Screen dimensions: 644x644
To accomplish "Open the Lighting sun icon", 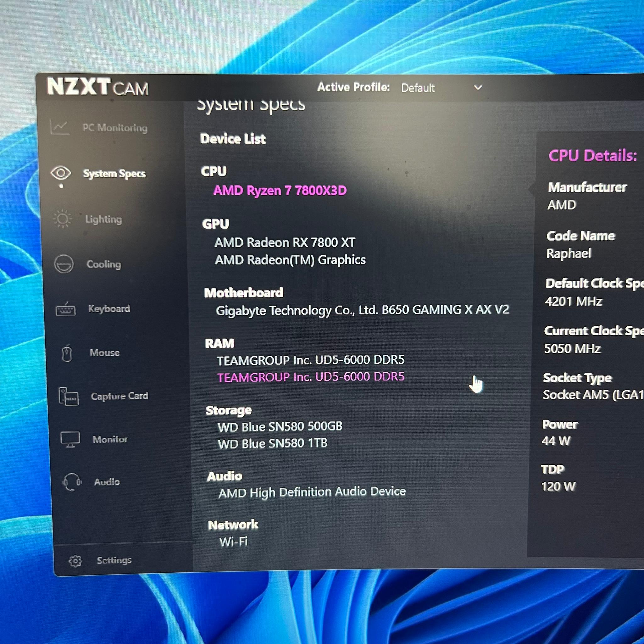I will [x=62, y=219].
